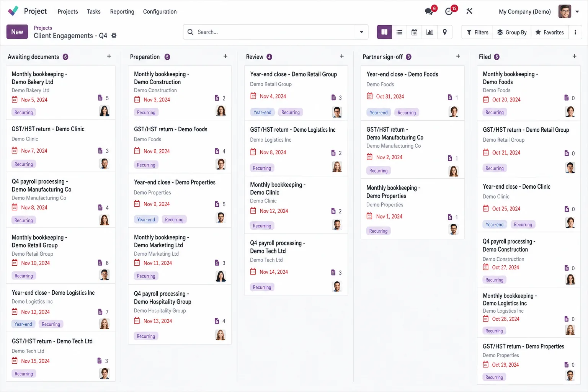Open the Projects menu

pos(68,11)
